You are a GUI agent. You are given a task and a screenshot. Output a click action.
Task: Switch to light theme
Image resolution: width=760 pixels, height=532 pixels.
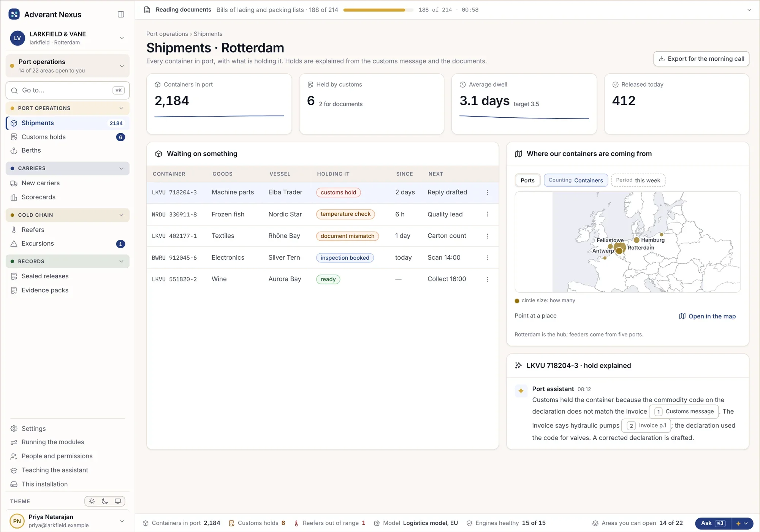[x=92, y=502]
